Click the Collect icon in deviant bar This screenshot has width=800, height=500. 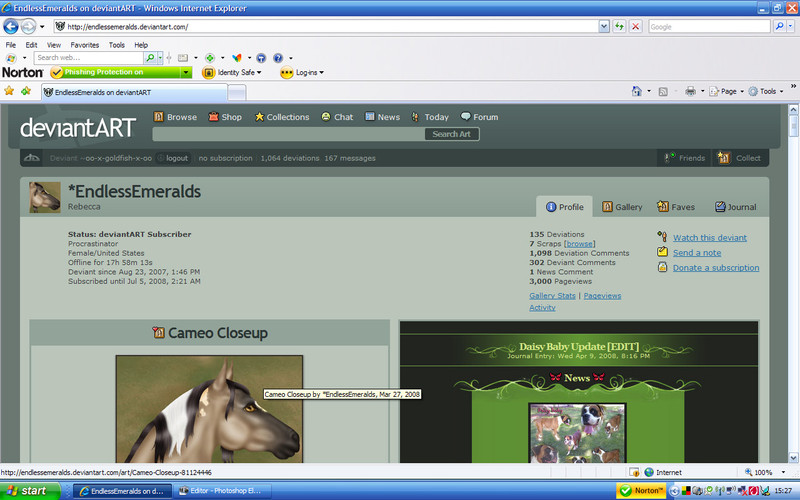pos(723,158)
